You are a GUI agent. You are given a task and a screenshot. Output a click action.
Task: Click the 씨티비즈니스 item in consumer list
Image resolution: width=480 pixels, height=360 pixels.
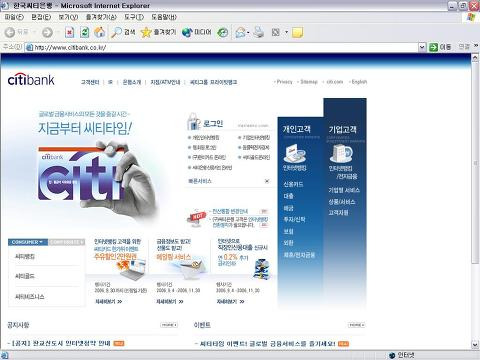(x=30, y=296)
